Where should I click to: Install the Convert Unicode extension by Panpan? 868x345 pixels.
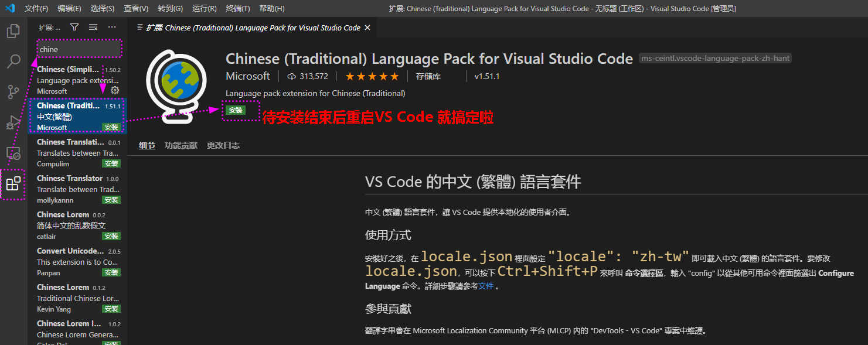pyautogui.click(x=111, y=272)
